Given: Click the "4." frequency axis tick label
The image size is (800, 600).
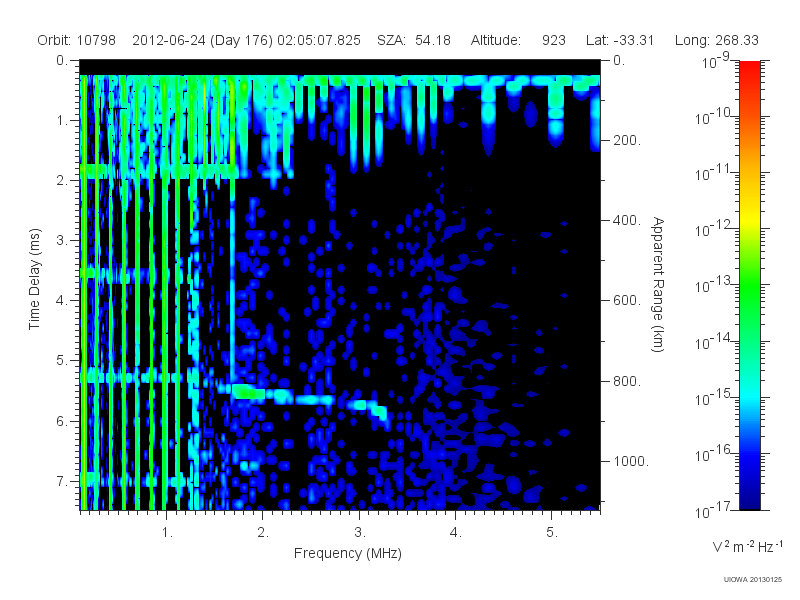Looking at the screenshot, I should (x=456, y=533).
